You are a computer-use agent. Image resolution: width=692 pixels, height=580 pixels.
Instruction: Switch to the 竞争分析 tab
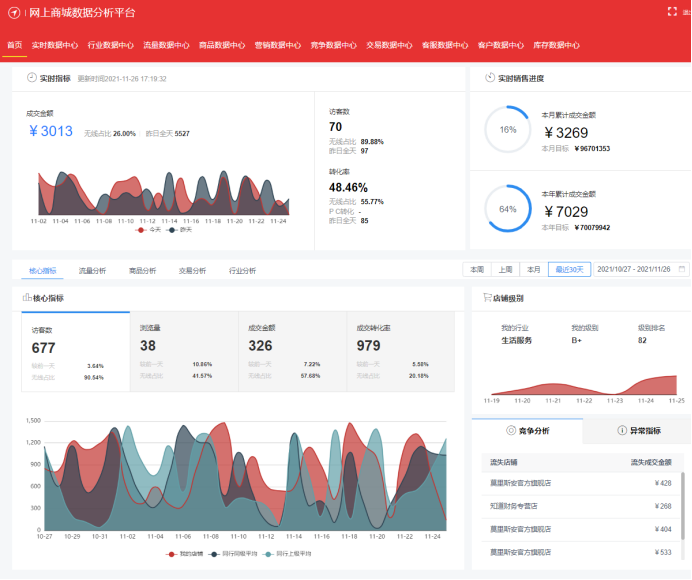[x=527, y=431]
